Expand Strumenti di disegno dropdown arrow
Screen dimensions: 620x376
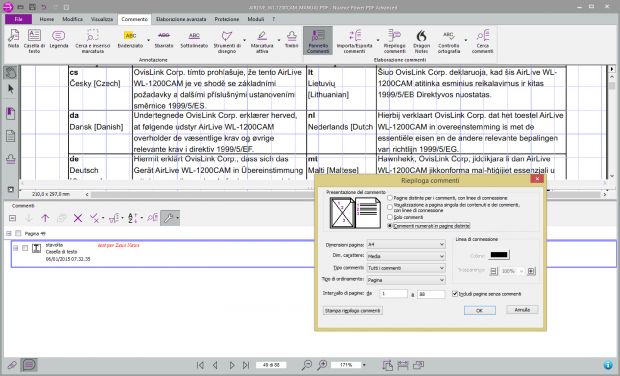tap(244, 40)
